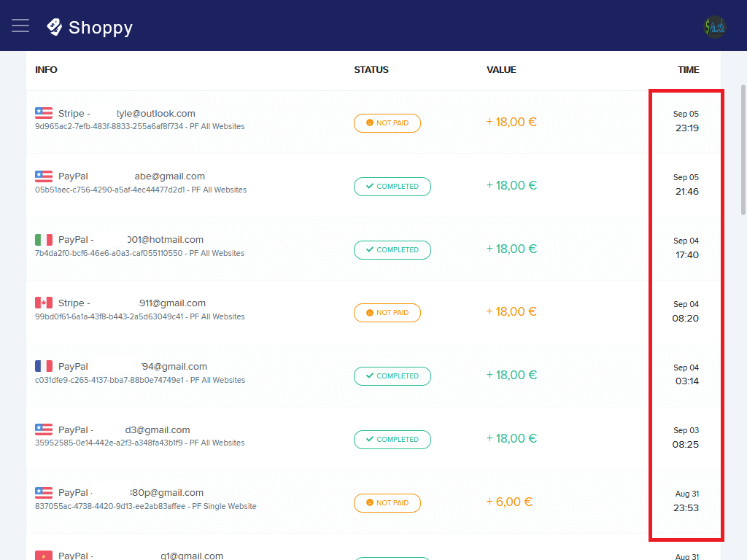Click the page vertical scrollbar thumb
Image resolution: width=747 pixels, height=560 pixels.
point(743,149)
